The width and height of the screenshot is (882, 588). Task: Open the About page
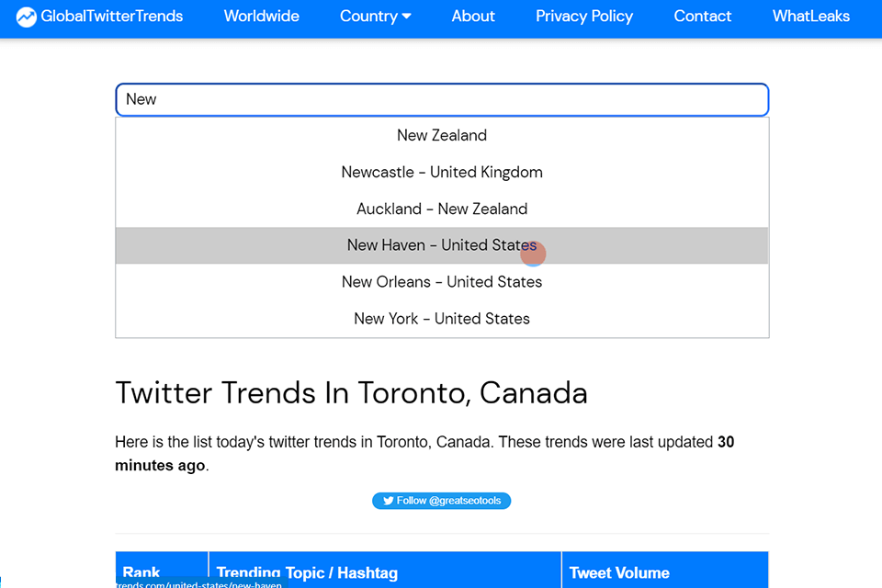(x=473, y=17)
